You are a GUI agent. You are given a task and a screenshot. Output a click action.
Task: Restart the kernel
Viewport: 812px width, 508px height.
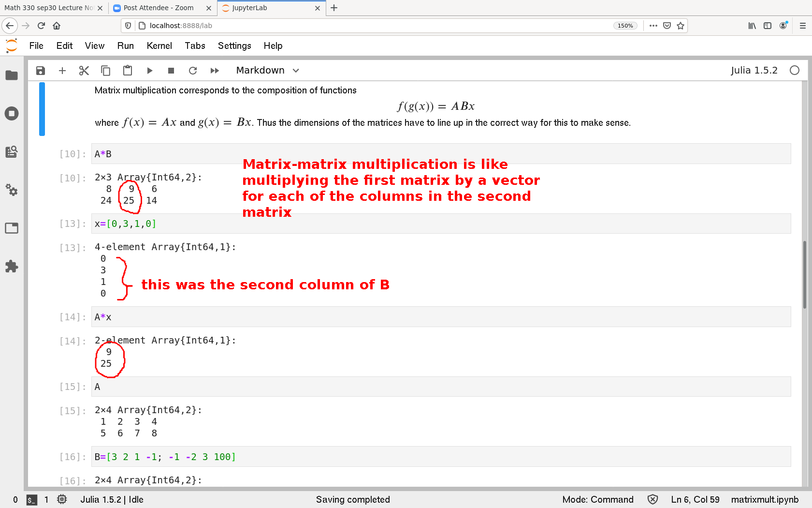[x=193, y=71]
